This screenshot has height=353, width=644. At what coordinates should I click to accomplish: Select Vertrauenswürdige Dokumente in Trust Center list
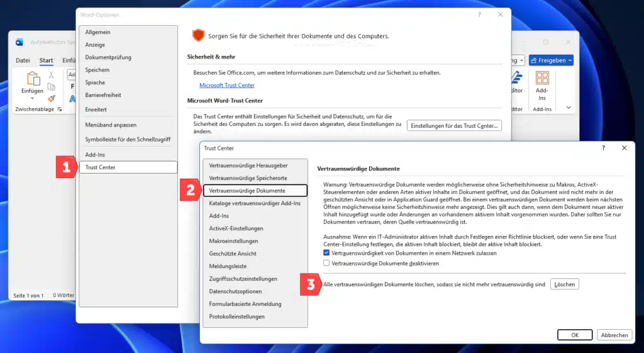[255, 191]
